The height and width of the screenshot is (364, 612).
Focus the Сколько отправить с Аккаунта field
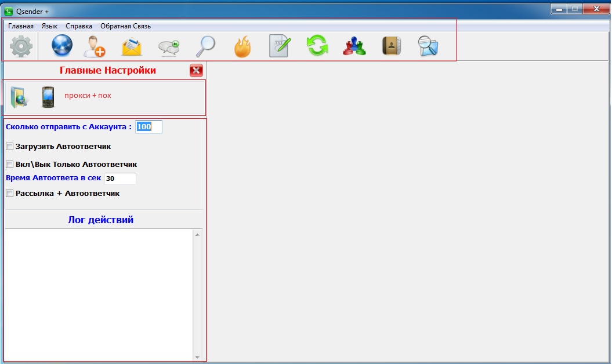[149, 127]
